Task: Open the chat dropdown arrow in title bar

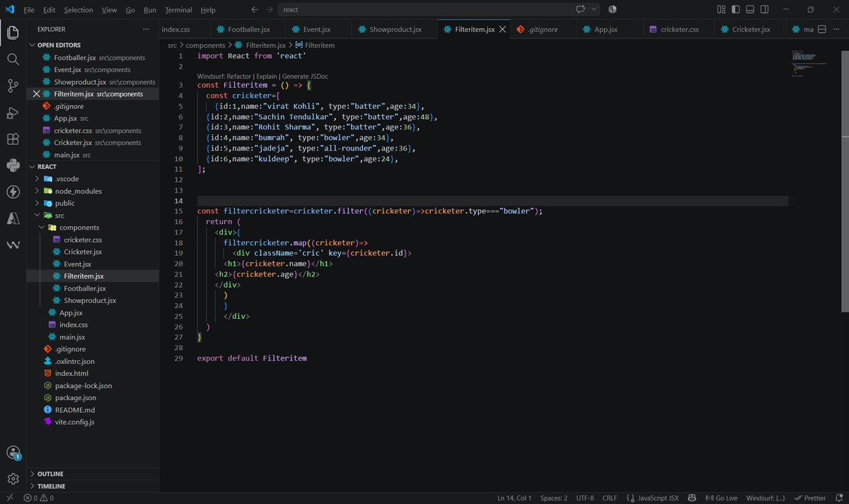Action: click(x=594, y=9)
